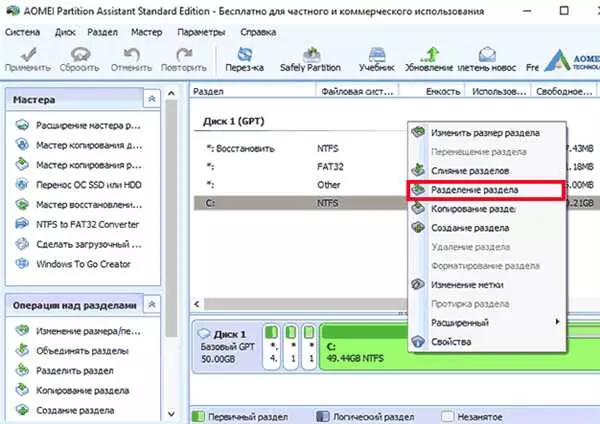Open the Система menu
Image resolution: width=600 pixels, height=424 pixels.
click(x=23, y=32)
